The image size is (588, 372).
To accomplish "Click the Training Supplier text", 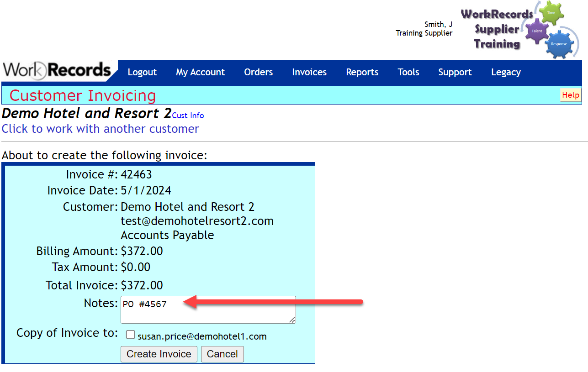I will tap(424, 33).
